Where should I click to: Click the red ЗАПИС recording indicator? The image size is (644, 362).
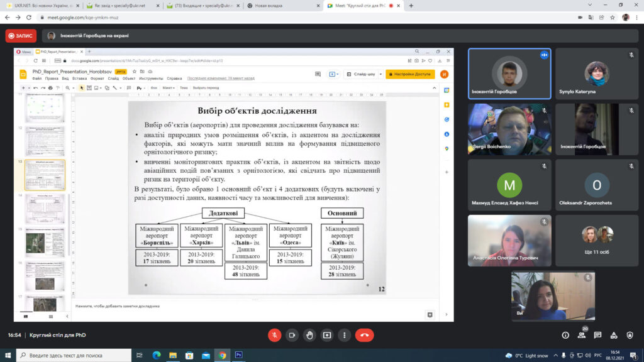coord(21,36)
